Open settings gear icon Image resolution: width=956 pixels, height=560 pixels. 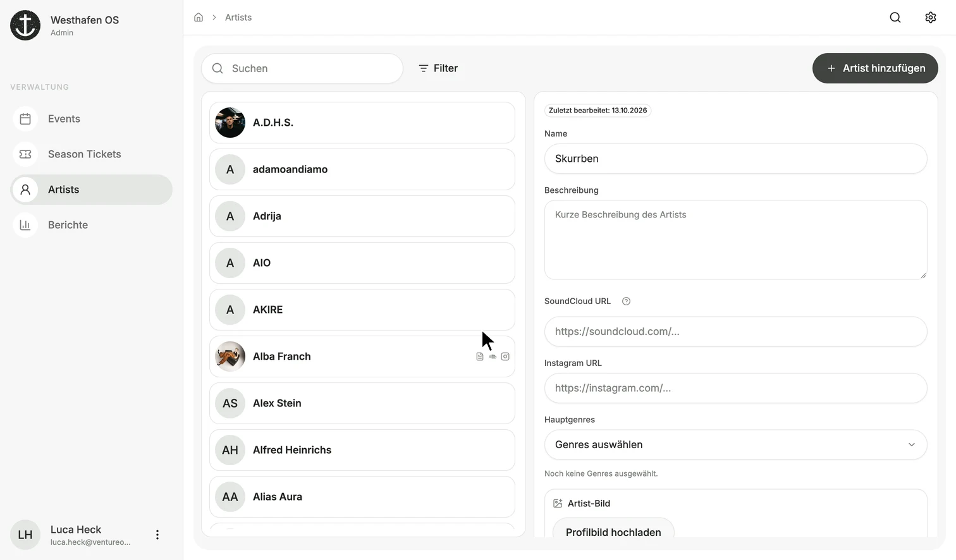[931, 17]
